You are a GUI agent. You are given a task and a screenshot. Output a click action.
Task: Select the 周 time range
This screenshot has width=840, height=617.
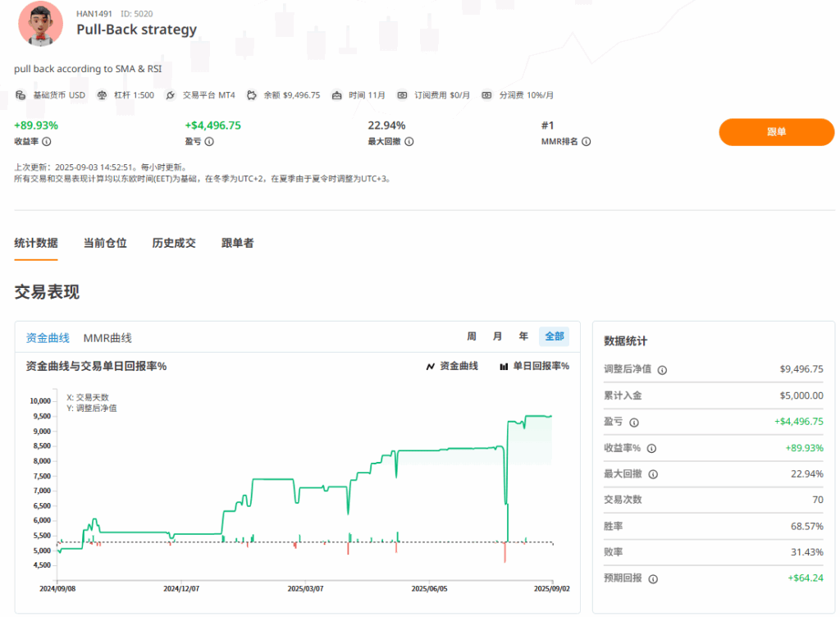(472, 336)
